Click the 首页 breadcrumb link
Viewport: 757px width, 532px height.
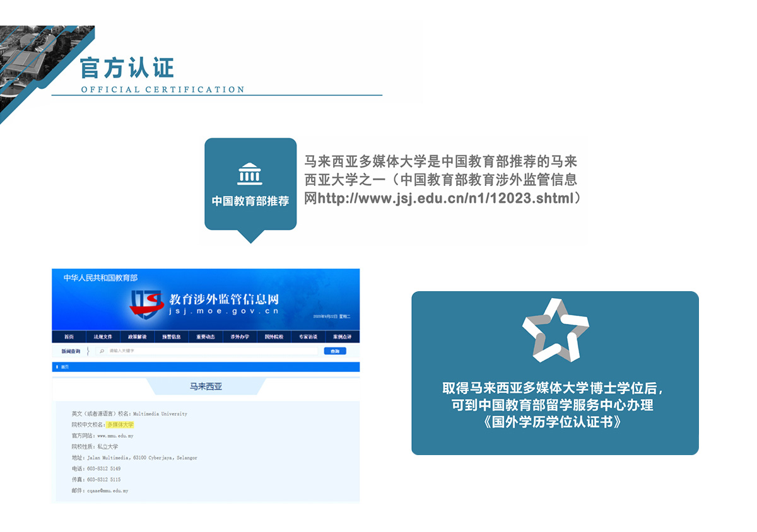[65, 367]
